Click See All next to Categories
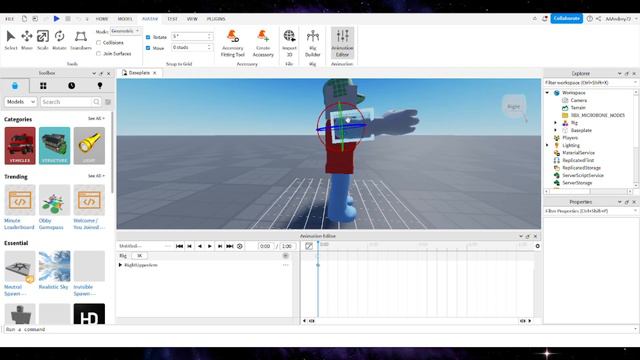 pyautogui.click(x=96, y=119)
